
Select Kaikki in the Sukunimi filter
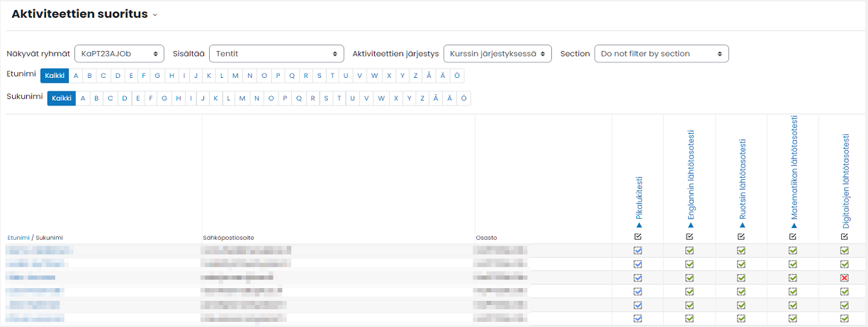coord(61,98)
